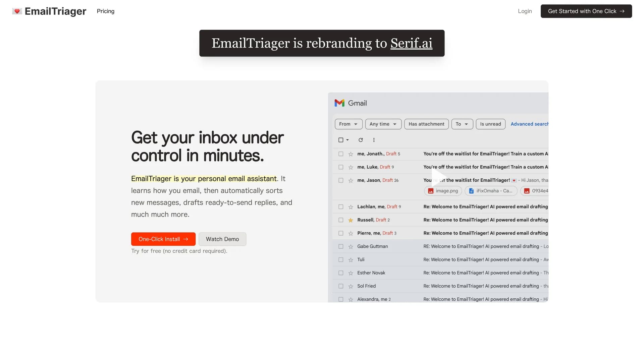The image size is (644, 362).
Task: Star the 'Lachlan, me' email
Action: [351, 207]
